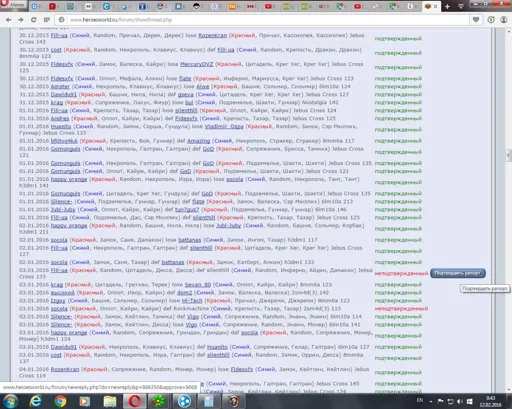
Task: Open MercuryDVZ user profile link
Action: point(196,64)
